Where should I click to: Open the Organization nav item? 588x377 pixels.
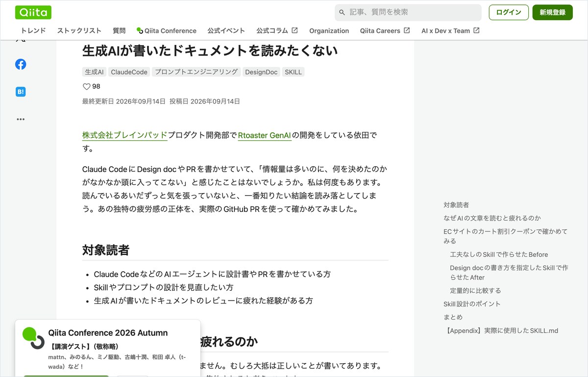329,30
